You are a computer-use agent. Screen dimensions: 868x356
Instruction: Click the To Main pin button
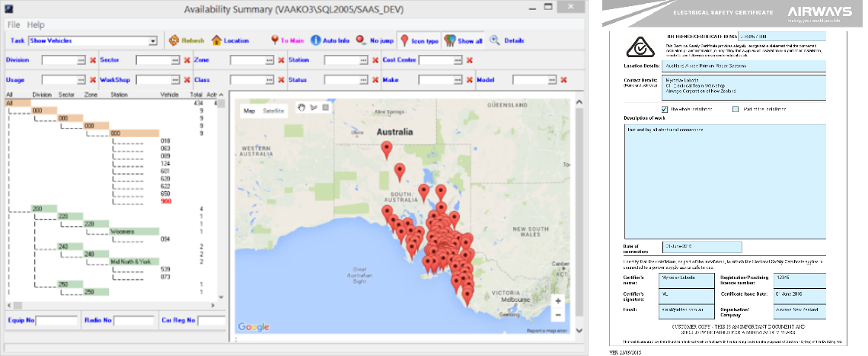pos(287,40)
